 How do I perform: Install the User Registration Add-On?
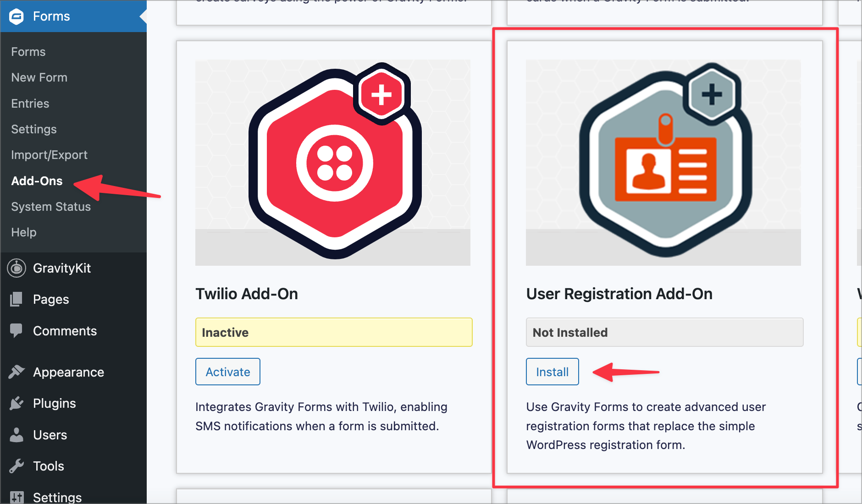tap(552, 372)
